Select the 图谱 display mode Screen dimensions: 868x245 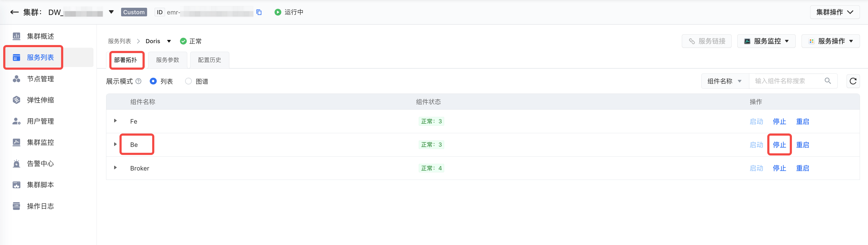[188, 81]
